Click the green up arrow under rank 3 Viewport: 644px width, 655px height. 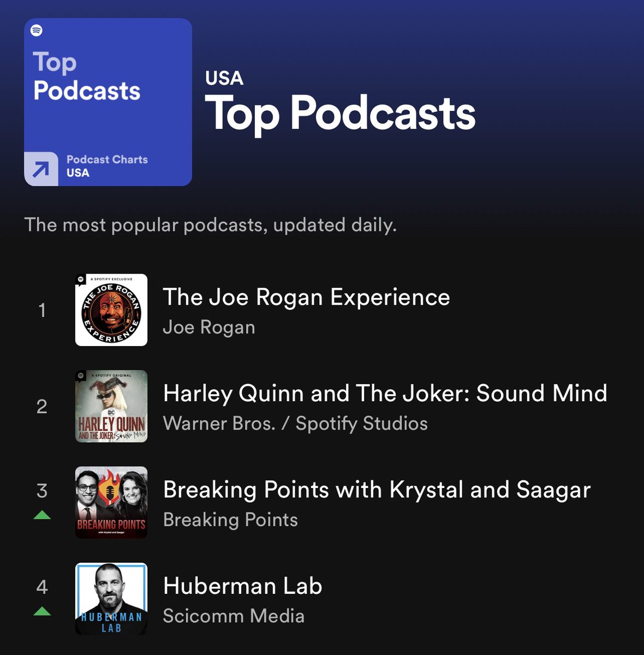[42, 515]
